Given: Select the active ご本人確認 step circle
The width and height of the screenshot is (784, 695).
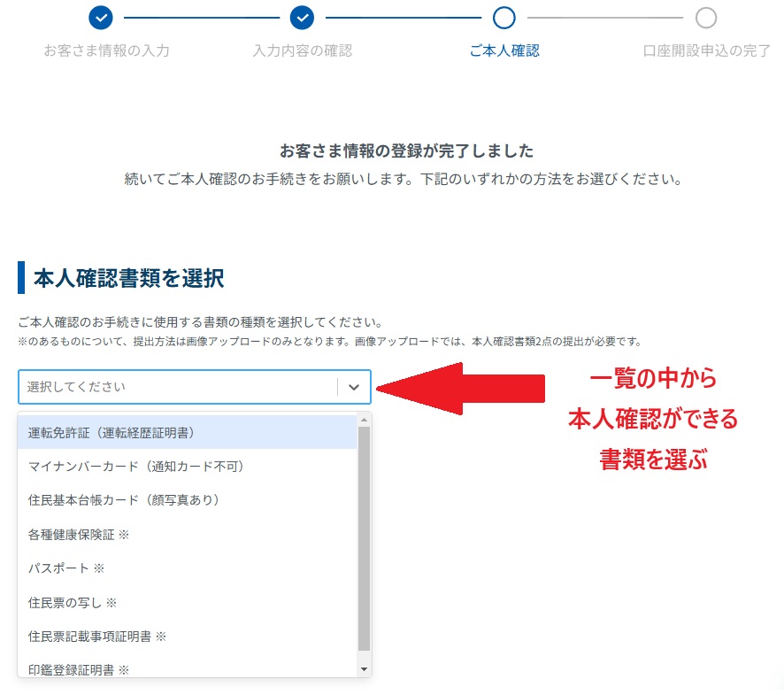Looking at the screenshot, I should click(504, 18).
